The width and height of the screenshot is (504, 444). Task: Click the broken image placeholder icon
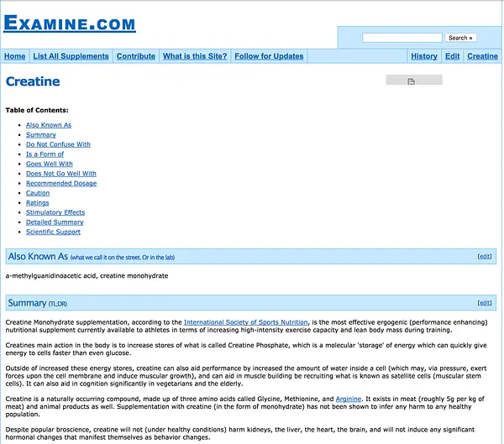pos(411,81)
